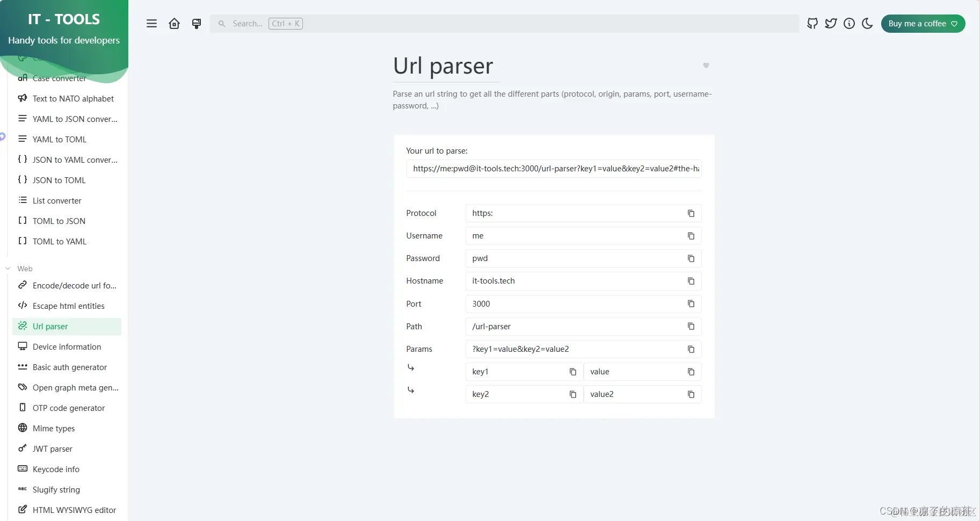The width and height of the screenshot is (980, 521).
Task: Click the url to parse input
Action: click(554, 169)
